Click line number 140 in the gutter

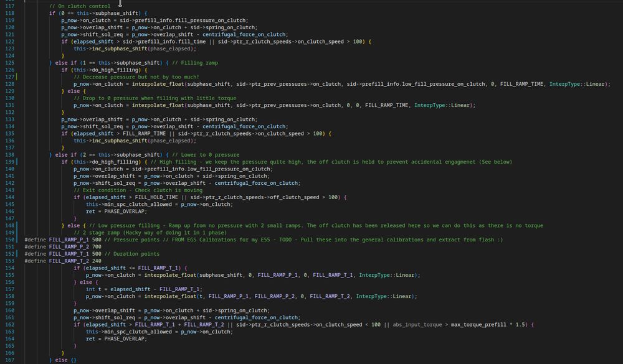[x=9, y=169]
